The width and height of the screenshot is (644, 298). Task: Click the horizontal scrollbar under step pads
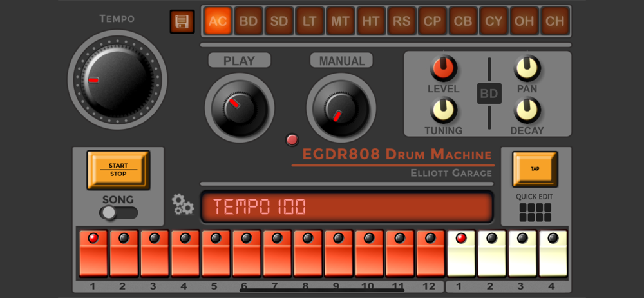(322, 290)
